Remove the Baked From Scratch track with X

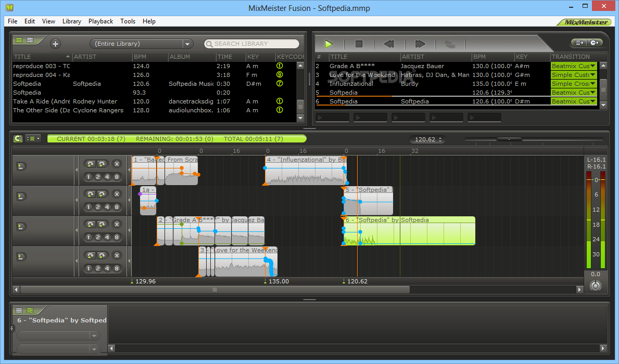[117, 164]
